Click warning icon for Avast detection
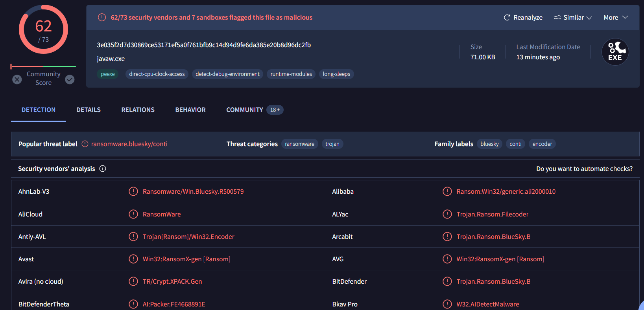The image size is (644, 310). (133, 259)
